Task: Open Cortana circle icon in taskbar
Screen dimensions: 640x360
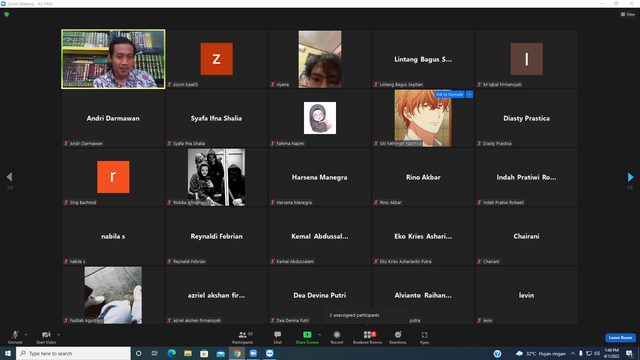Action: point(138,353)
